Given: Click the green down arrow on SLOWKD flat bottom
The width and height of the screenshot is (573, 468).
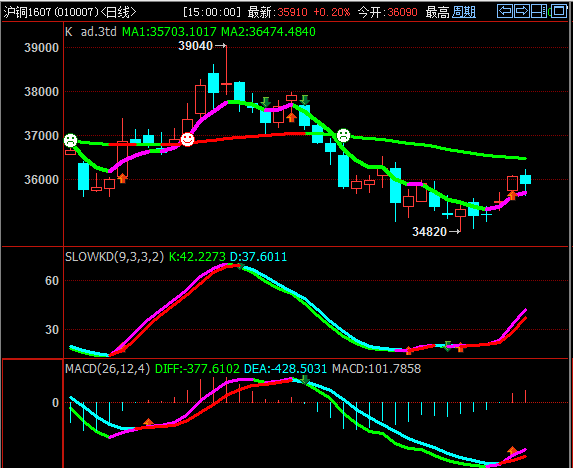Looking at the screenshot, I should (x=448, y=346).
